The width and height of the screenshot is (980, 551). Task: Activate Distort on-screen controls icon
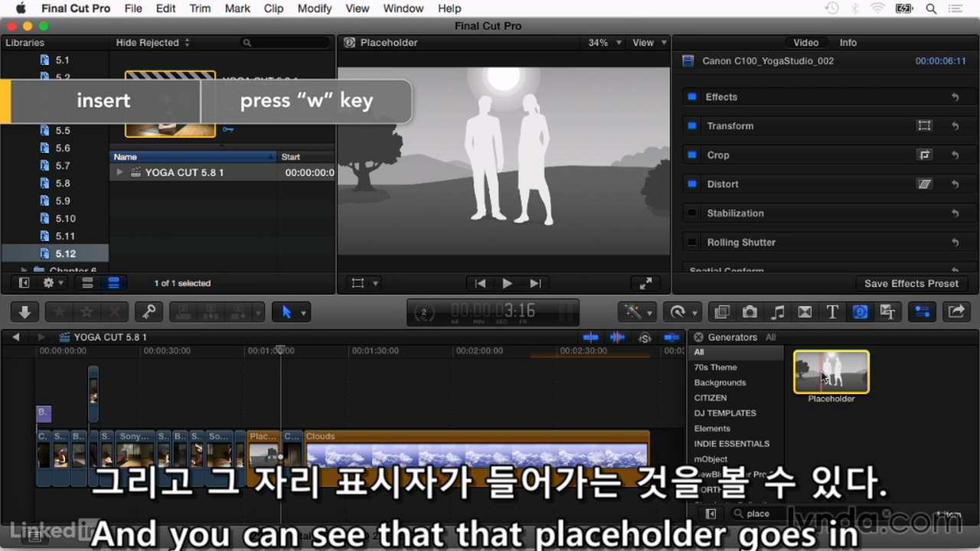pyautogui.click(x=924, y=184)
